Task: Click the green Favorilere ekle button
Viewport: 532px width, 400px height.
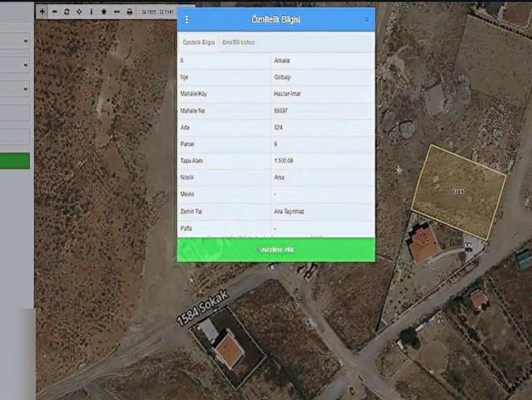Action: [x=276, y=249]
